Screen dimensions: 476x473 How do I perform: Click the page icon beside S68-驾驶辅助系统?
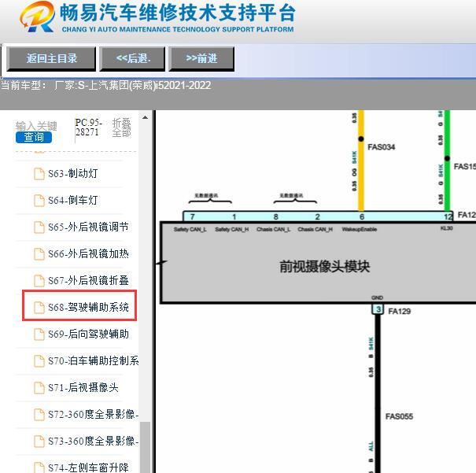39,307
